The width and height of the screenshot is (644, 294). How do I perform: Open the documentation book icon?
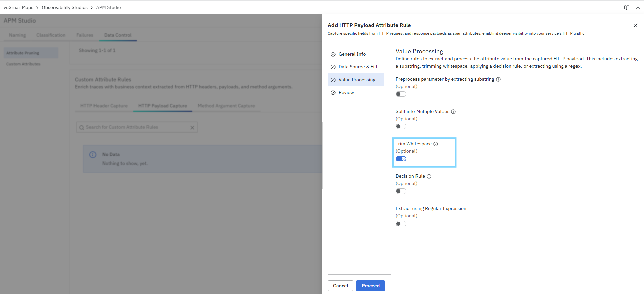click(x=627, y=8)
